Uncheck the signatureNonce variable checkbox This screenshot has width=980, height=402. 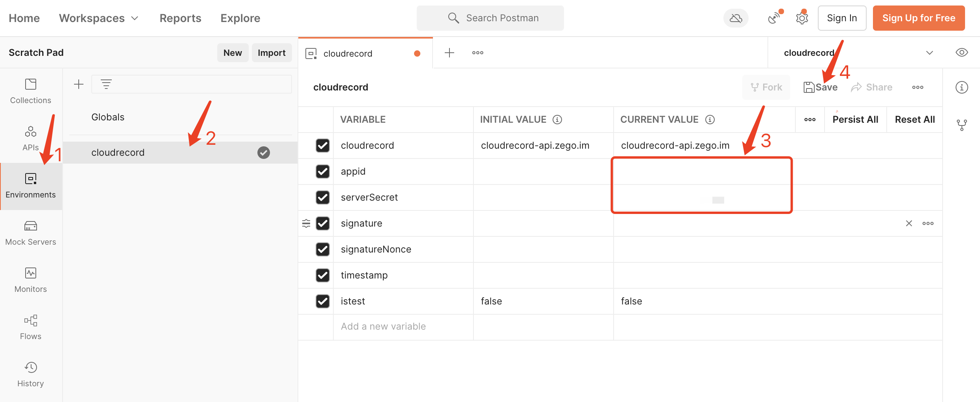[x=323, y=249]
